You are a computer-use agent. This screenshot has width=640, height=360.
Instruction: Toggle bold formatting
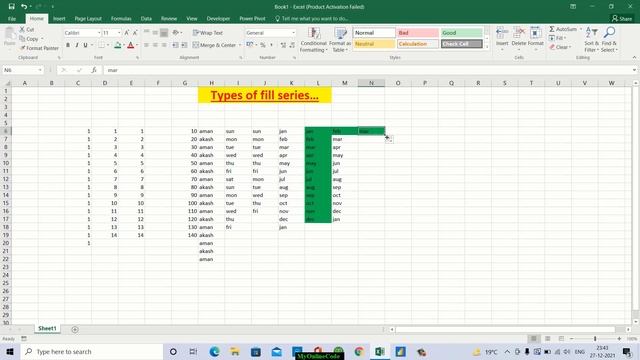[68, 45]
